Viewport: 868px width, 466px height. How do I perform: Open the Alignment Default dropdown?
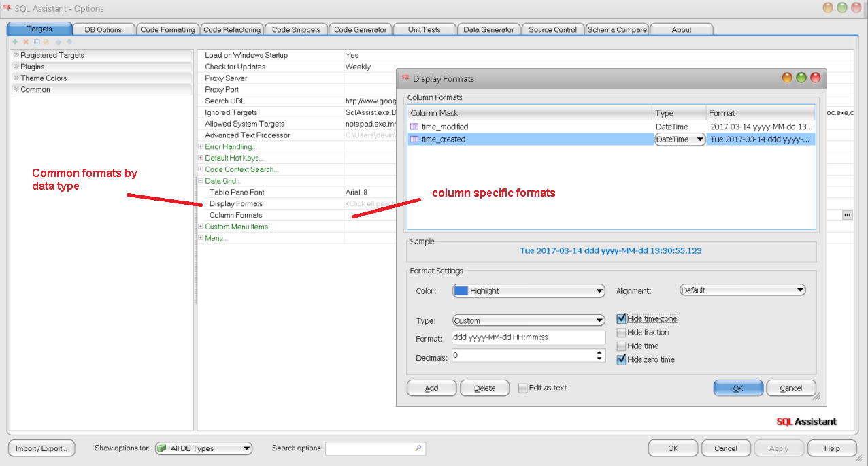tap(743, 290)
